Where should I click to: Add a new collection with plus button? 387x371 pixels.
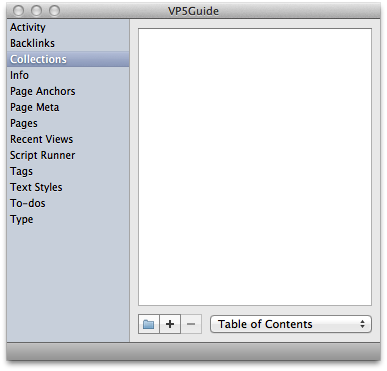click(170, 324)
